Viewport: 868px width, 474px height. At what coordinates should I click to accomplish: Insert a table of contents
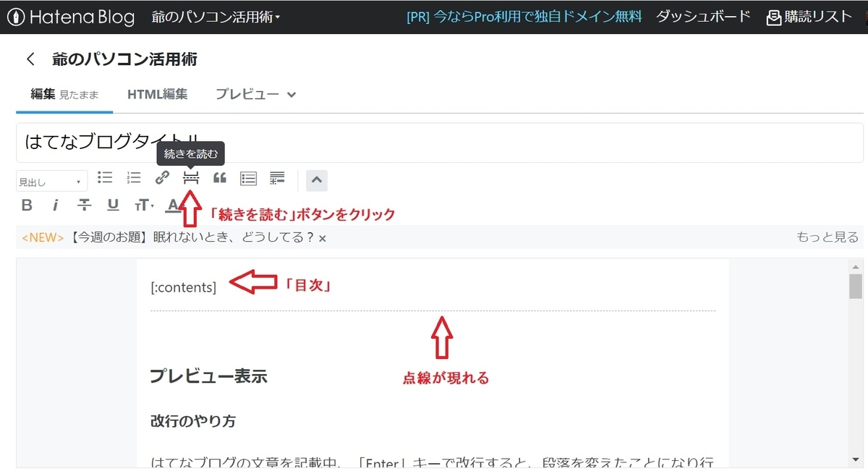(248, 178)
